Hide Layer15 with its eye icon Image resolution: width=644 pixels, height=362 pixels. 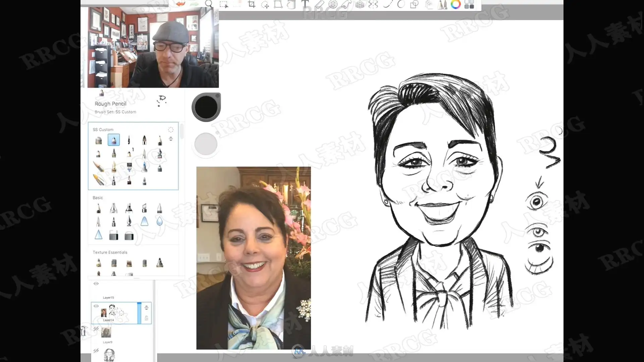pos(96,284)
